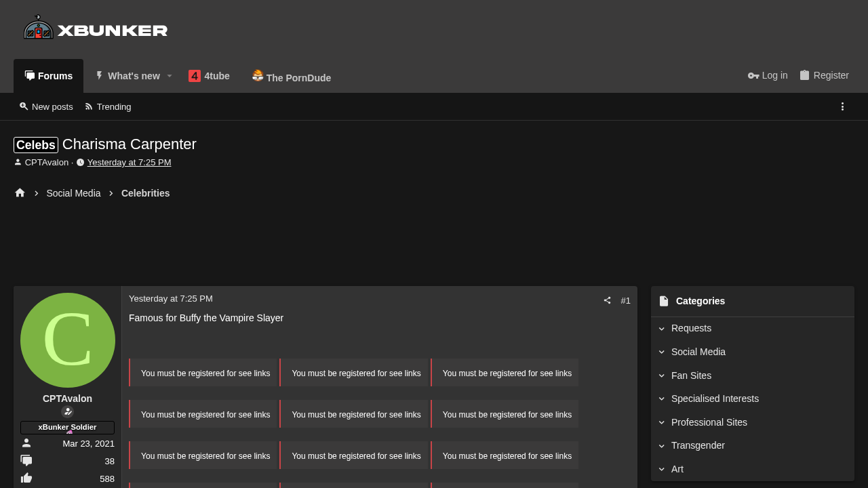Screen dimensions: 868x488
Task: Click the Celebs prefix label
Action: click(x=36, y=145)
